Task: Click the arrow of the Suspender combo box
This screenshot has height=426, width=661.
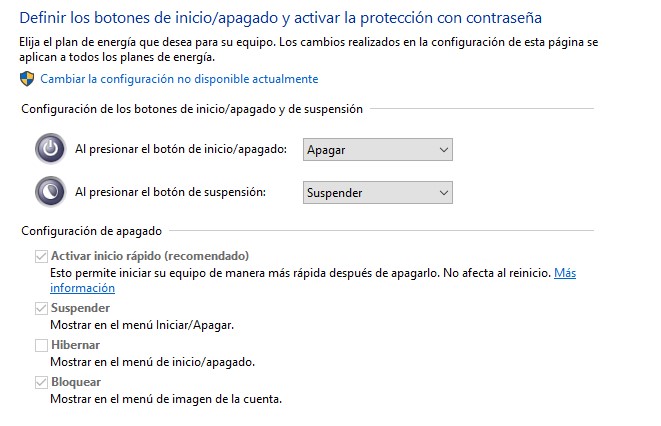Action: click(x=443, y=193)
